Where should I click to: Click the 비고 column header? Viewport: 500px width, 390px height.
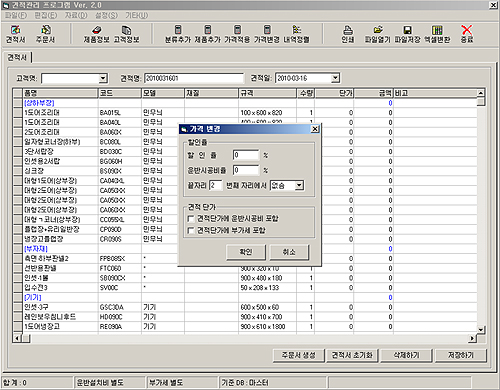coord(435,93)
